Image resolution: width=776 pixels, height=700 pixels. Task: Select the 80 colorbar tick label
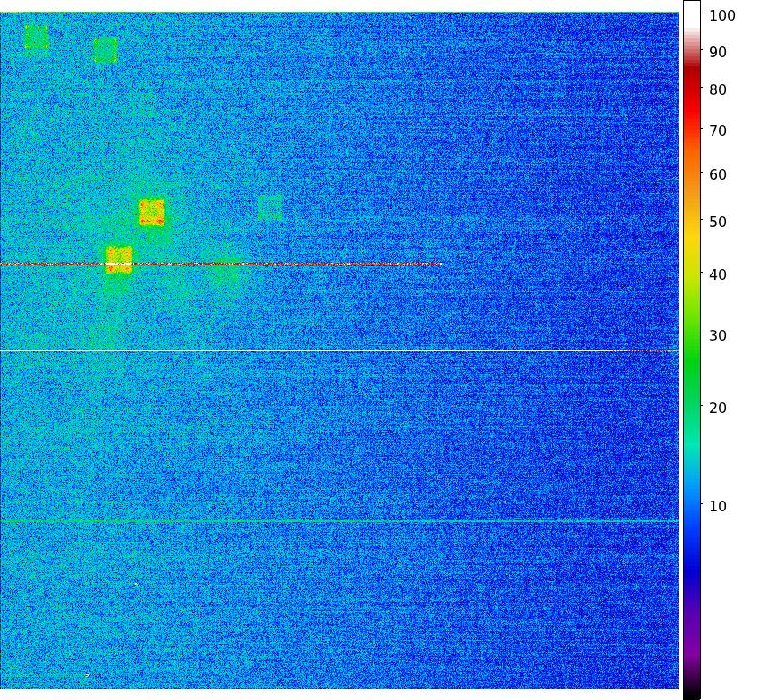tap(718, 89)
